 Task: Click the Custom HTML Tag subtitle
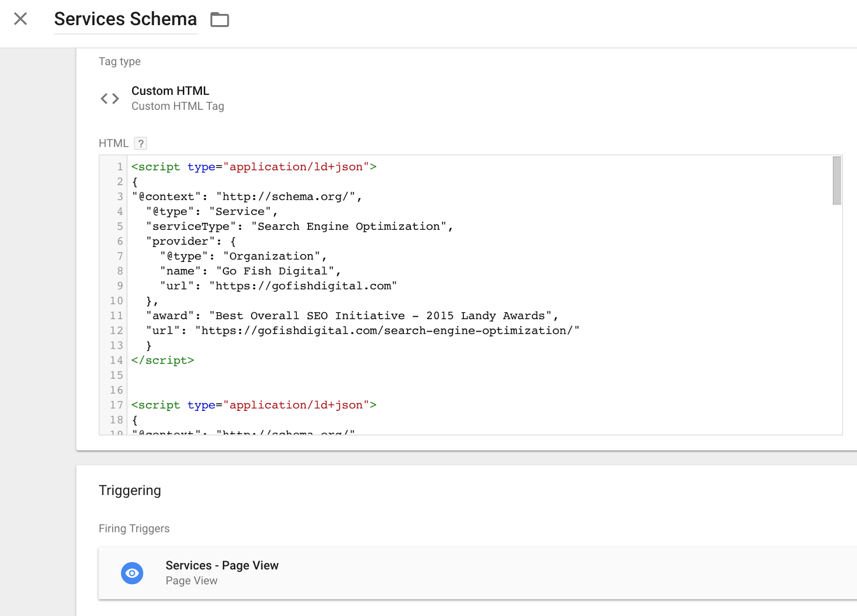click(x=178, y=106)
